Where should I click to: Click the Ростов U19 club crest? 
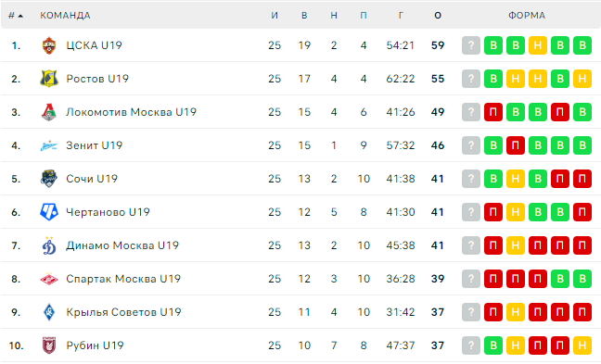(x=49, y=79)
